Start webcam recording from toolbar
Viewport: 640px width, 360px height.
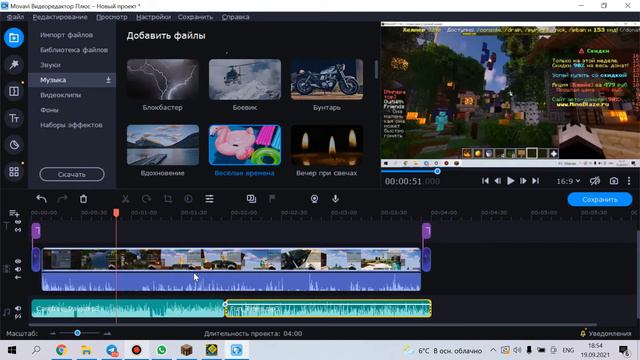[314, 199]
